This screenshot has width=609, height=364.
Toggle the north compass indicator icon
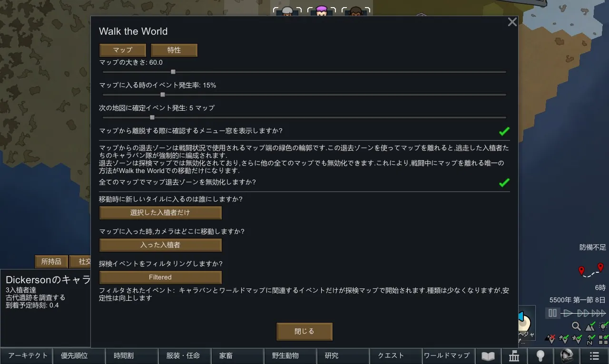590,339
